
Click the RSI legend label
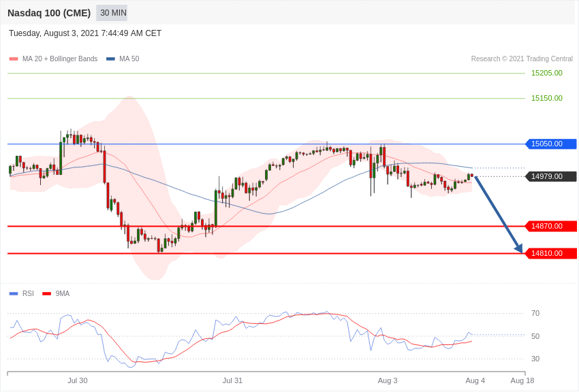(28, 293)
